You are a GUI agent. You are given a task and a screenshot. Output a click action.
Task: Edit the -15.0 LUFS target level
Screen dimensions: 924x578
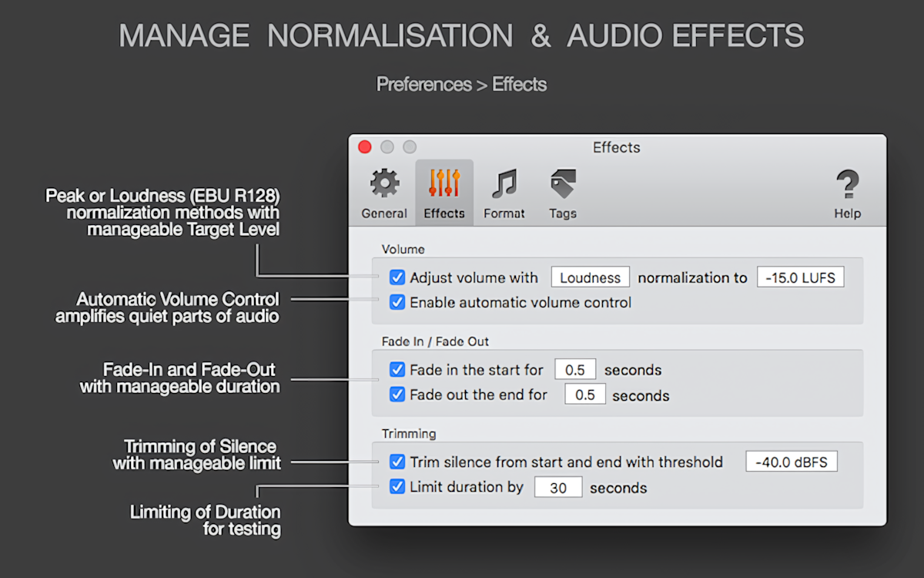pos(801,277)
